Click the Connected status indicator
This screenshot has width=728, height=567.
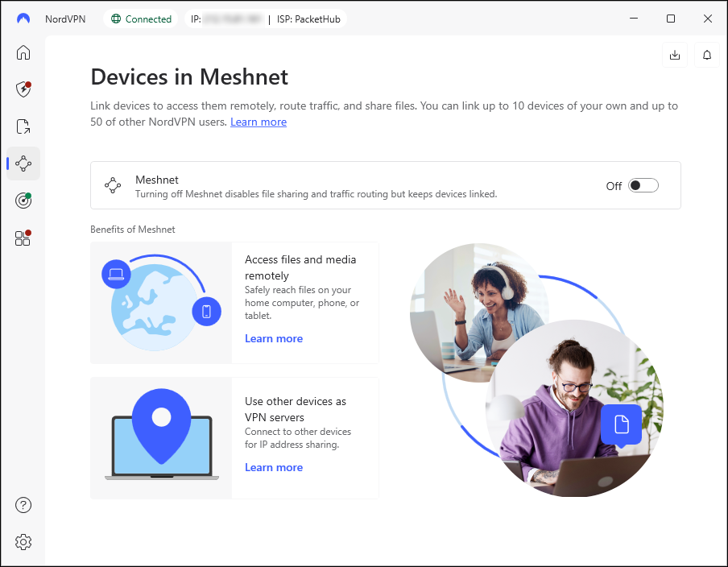pos(142,19)
